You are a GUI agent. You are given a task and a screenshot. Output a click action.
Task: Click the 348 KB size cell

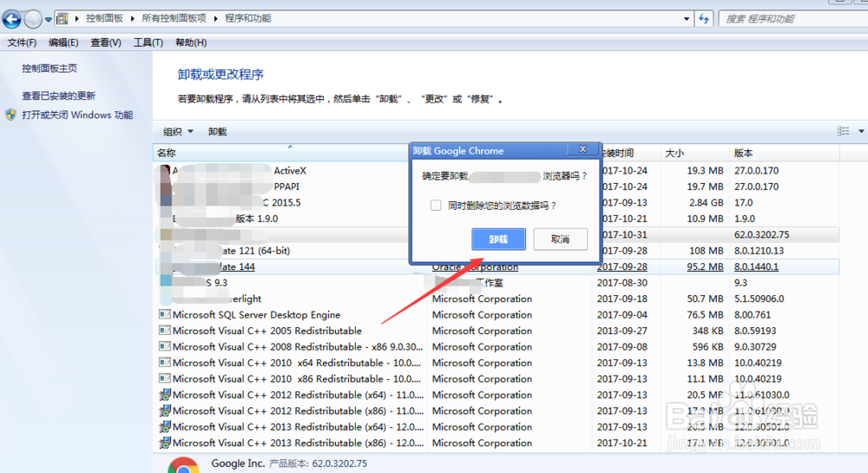[x=708, y=331]
